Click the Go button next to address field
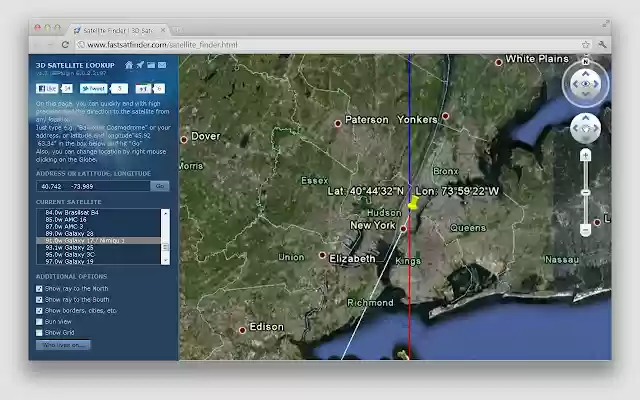The height and width of the screenshot is (400, 640). point(160,186)
